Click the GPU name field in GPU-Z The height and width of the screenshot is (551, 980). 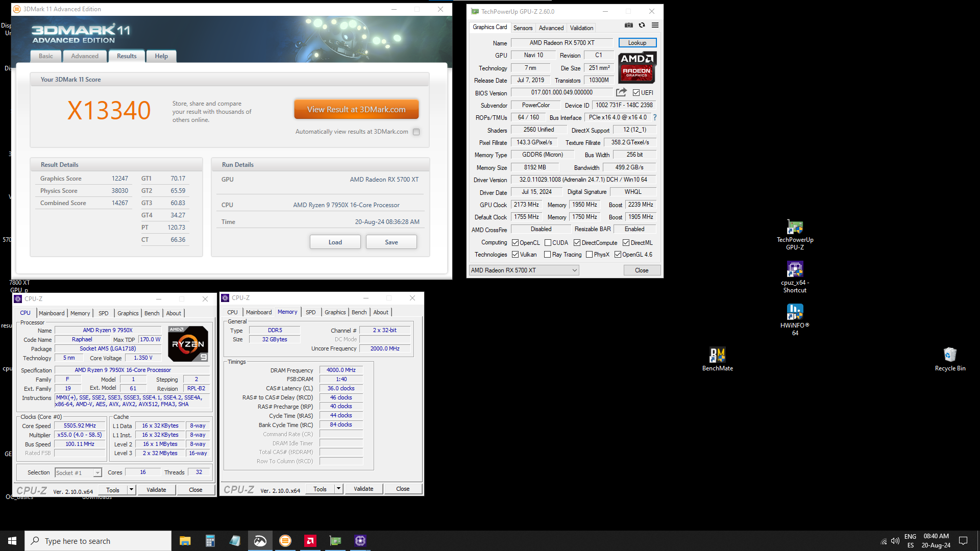tap(562, 43)
